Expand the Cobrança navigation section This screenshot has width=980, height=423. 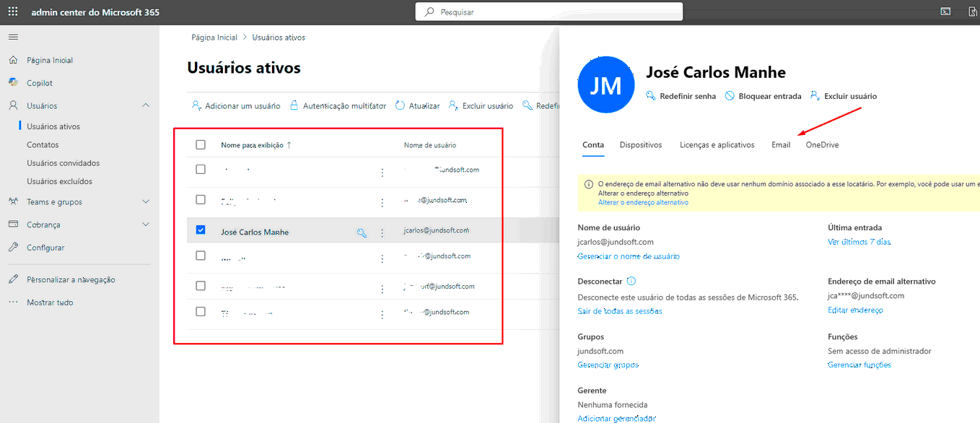146,224
